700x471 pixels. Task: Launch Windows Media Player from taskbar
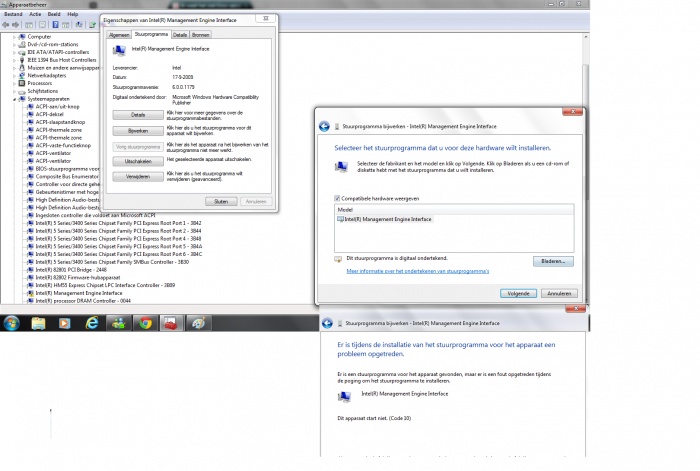pyautogui.click(x=65, y=323)
